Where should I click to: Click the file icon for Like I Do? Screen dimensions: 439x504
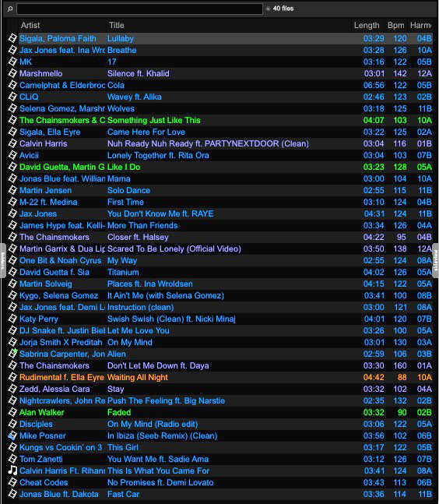tap(12, 167)
